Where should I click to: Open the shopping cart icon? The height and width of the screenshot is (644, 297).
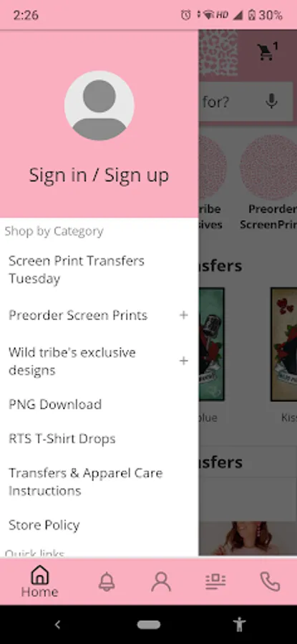pos(267,52)
